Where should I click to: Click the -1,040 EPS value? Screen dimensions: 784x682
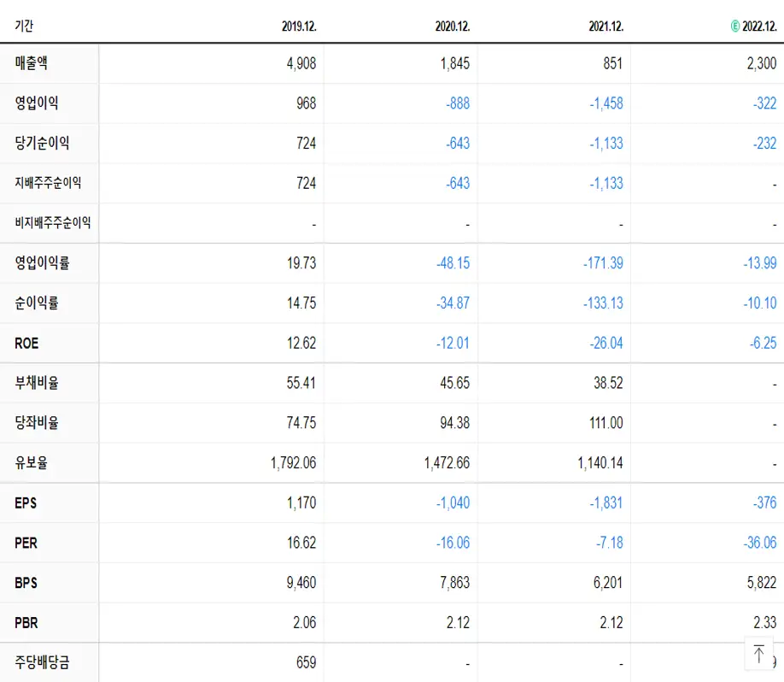(453, 503)
